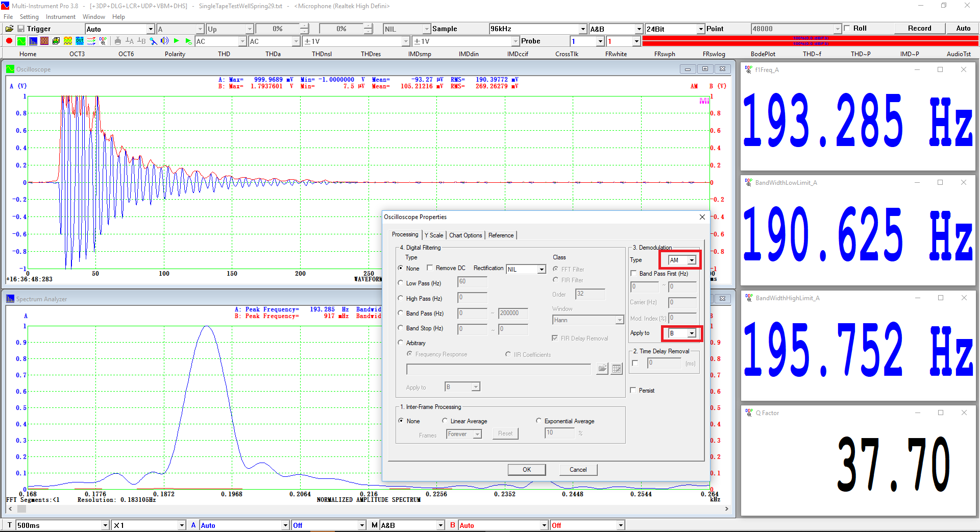
Task: Click the DDP viewer icon
Action: coord(103,41)
